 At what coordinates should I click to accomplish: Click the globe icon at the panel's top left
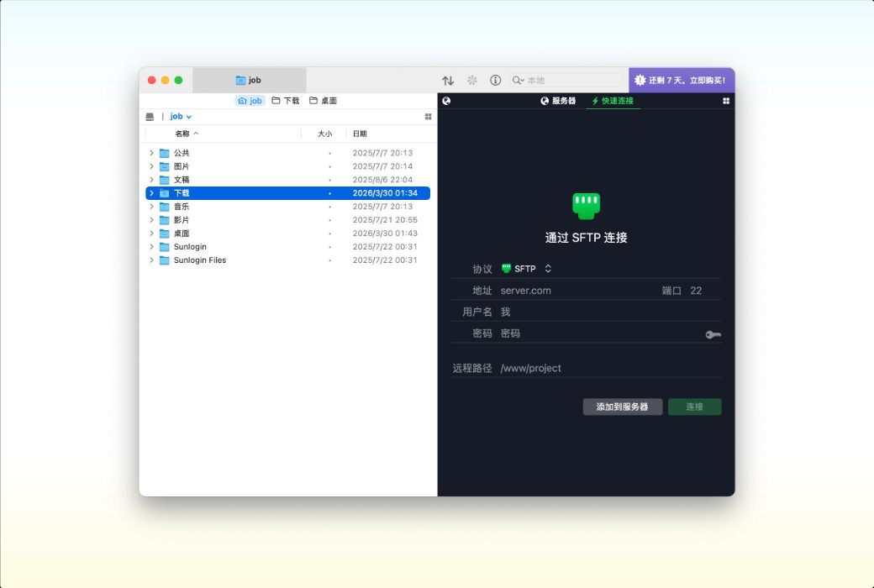[x=446, y=101]
